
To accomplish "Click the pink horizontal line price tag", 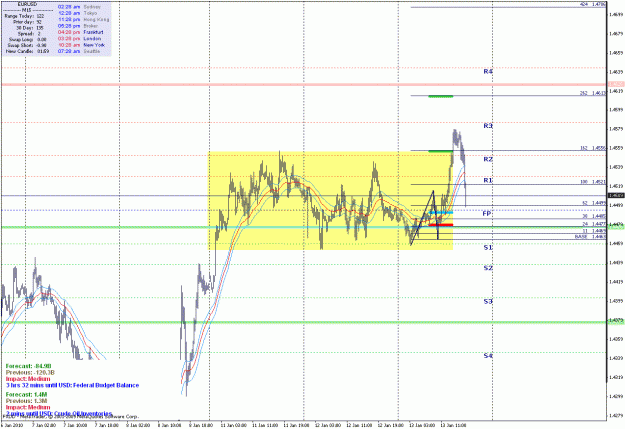I will (x=616, y=84).
